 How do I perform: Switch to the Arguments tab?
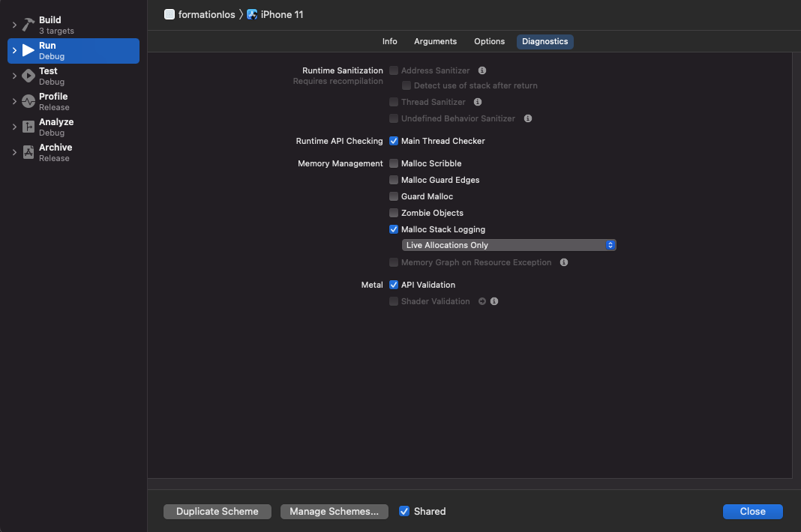435,41
